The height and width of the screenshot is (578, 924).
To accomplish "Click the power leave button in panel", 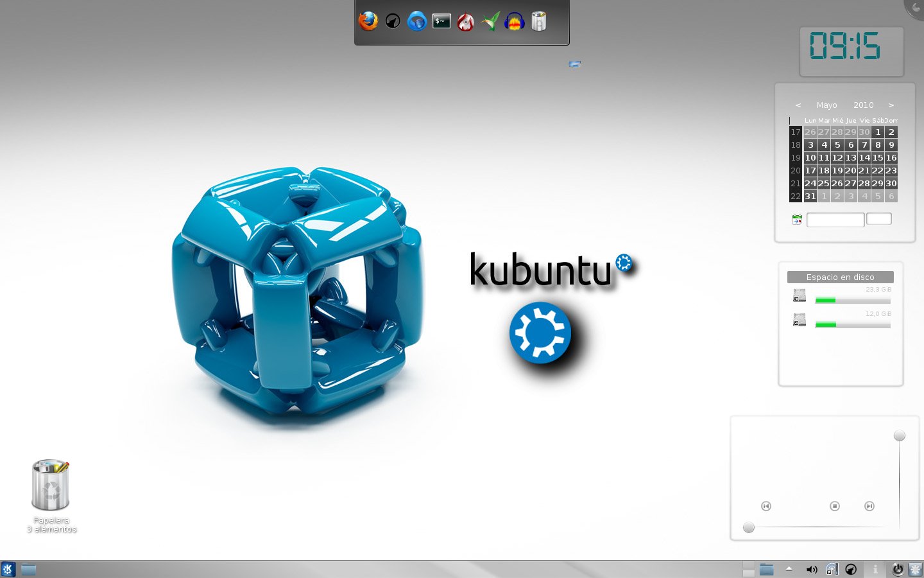I will click(898, 569).
